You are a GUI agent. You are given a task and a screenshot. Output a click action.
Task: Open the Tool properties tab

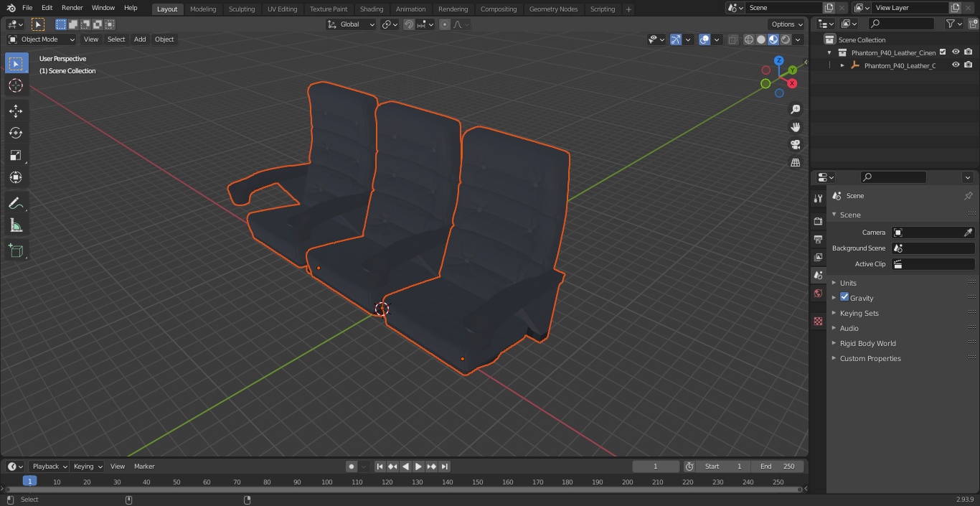[818, 198]
